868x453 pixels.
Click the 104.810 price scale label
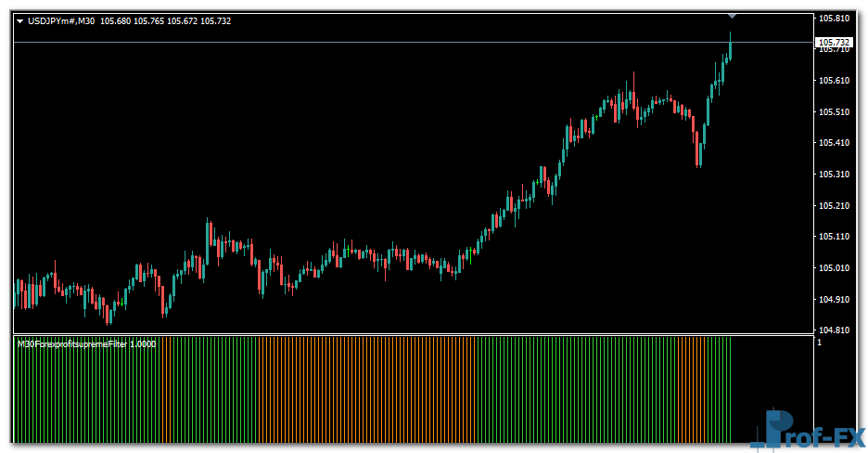tap(834, 330)
